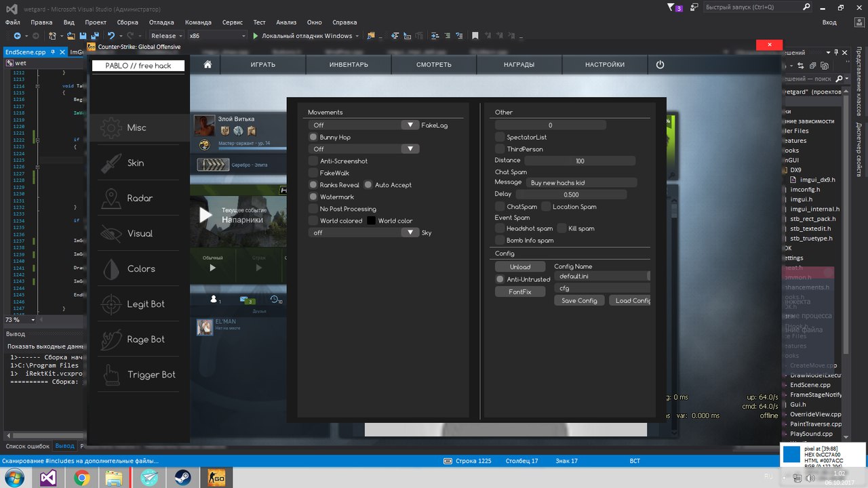
Task: Click the Save Config button
Action: pos(578,300)
